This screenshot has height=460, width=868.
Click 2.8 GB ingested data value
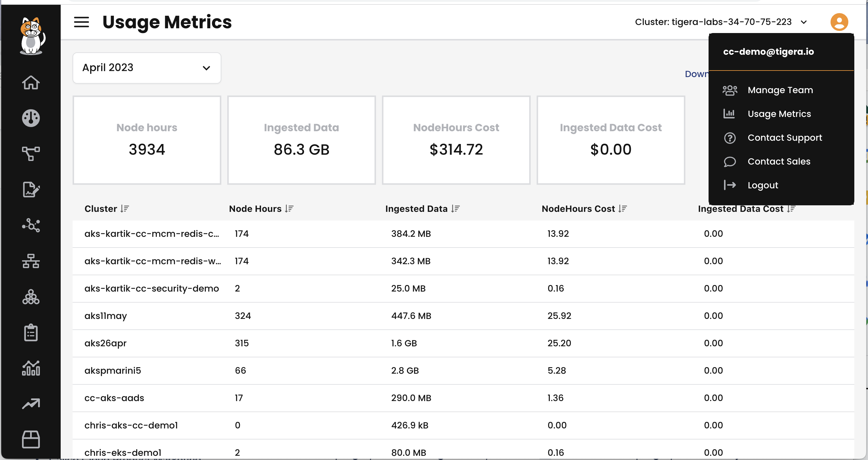pyautogui.click(x=405, y=371)
